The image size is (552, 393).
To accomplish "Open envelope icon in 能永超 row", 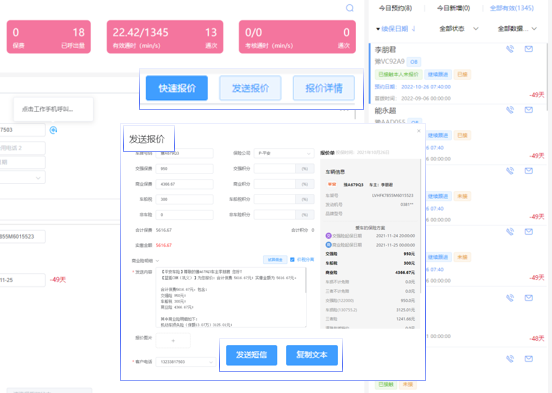I will [x=528, y=110].
